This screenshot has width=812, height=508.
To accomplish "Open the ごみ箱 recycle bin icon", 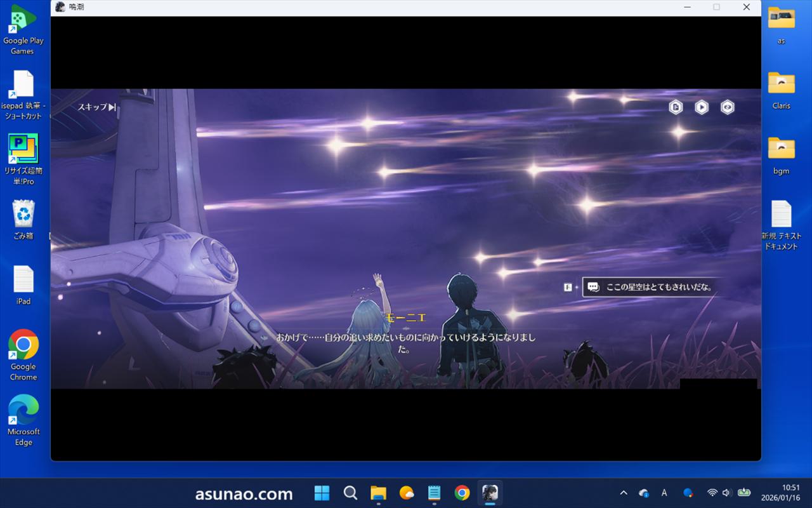I will tap(23, 220).
